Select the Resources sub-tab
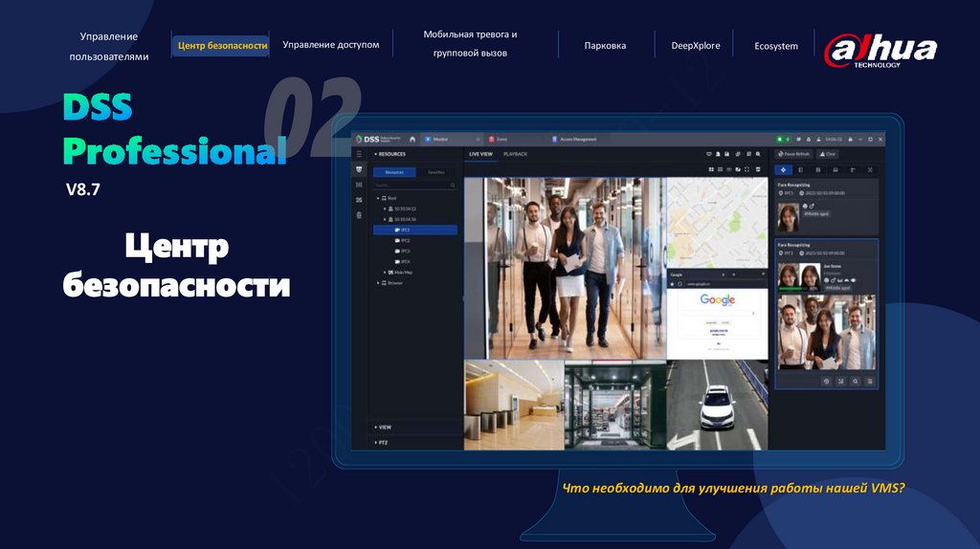Viewport: 980px width, 549px height. (x=394, y=172)
